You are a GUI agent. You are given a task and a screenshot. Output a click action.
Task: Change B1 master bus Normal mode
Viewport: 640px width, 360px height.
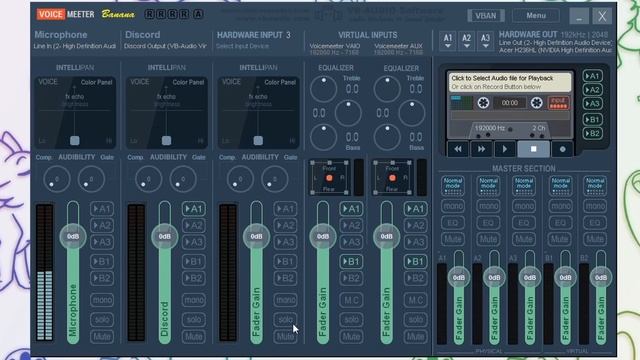pos(560,185)
